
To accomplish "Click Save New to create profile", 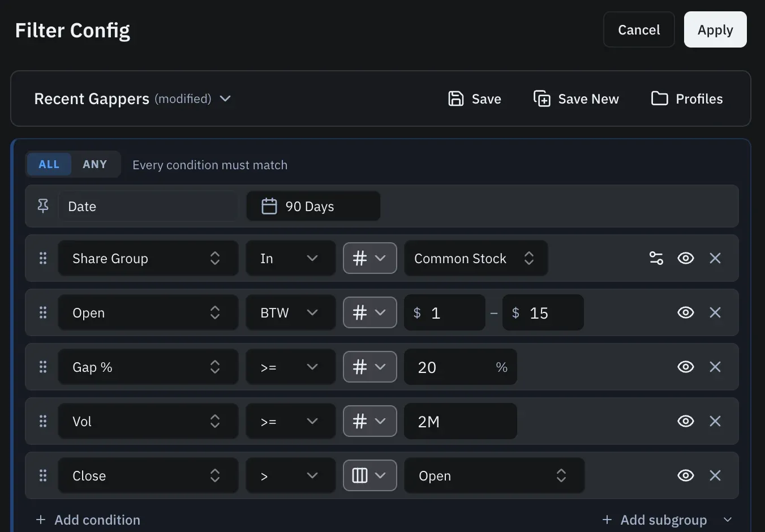I will coord(576,98).
